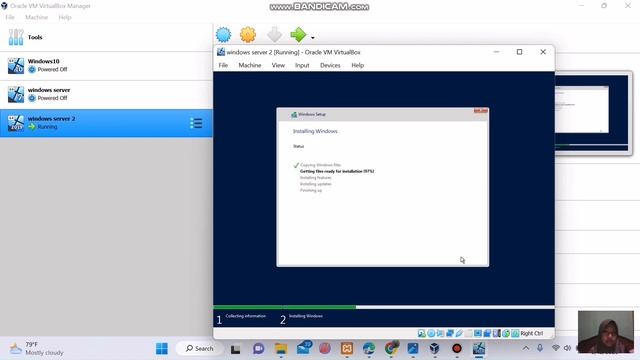Image resolution: width=640 pixels, height=360 pixels.
Task: Open File Explorer from the taskbar
Action: pos(281,349)
